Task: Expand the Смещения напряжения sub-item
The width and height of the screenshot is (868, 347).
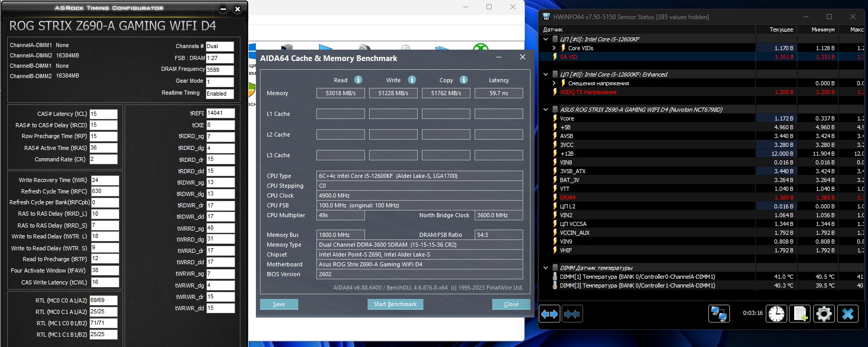Action: pyautogui.click(x=554, y=83)
